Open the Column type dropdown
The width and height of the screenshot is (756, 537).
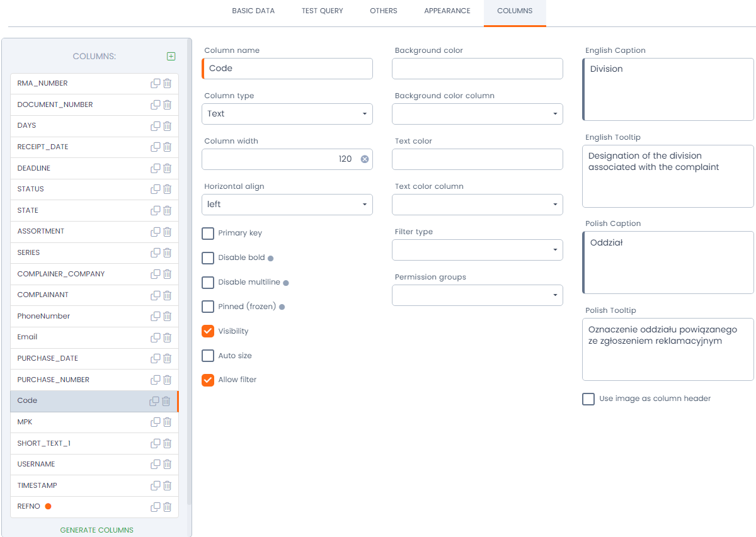coord(287,114)
